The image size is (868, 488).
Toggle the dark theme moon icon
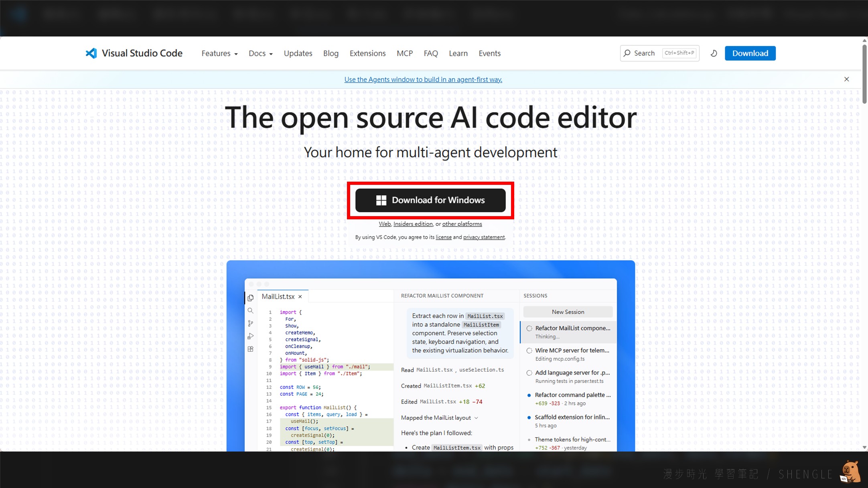pos(714,53)
